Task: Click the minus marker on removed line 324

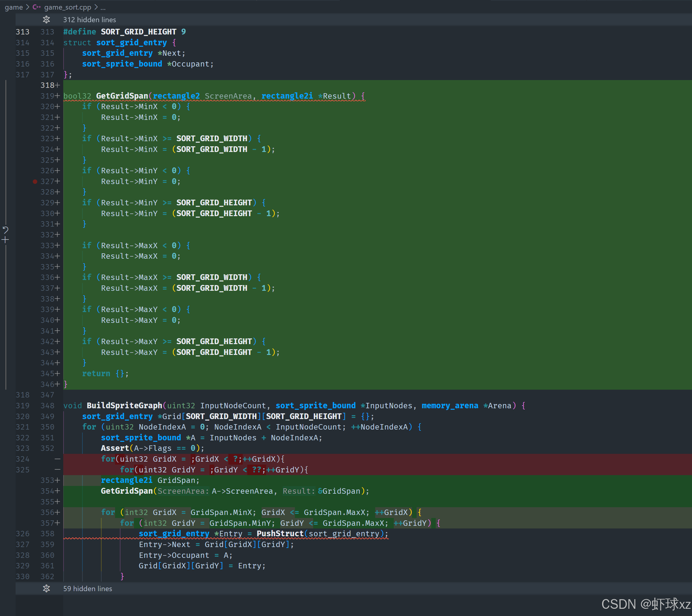Action: tap(58, 459)
